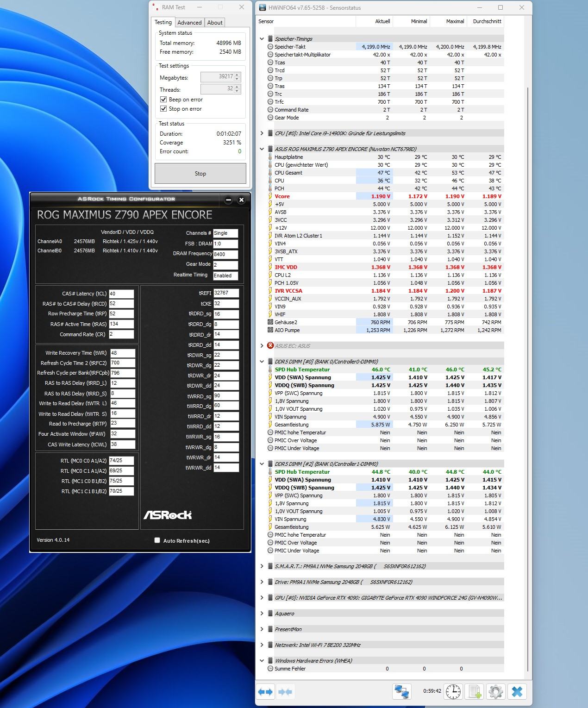Close the ASRock Timing Configurator with X button
Viewport: 588px width, 708px height.
(241, 200)
